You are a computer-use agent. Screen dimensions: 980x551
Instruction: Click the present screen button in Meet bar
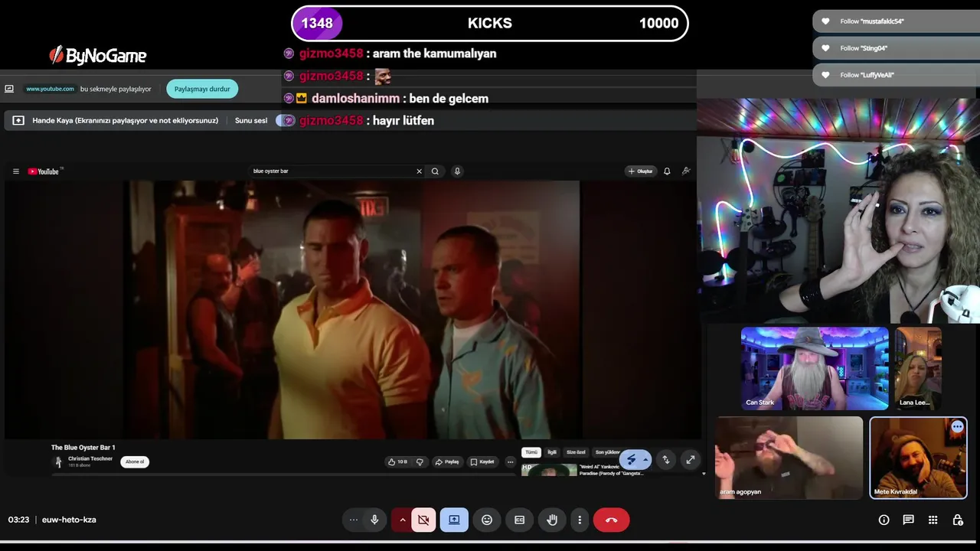(454, 520)
